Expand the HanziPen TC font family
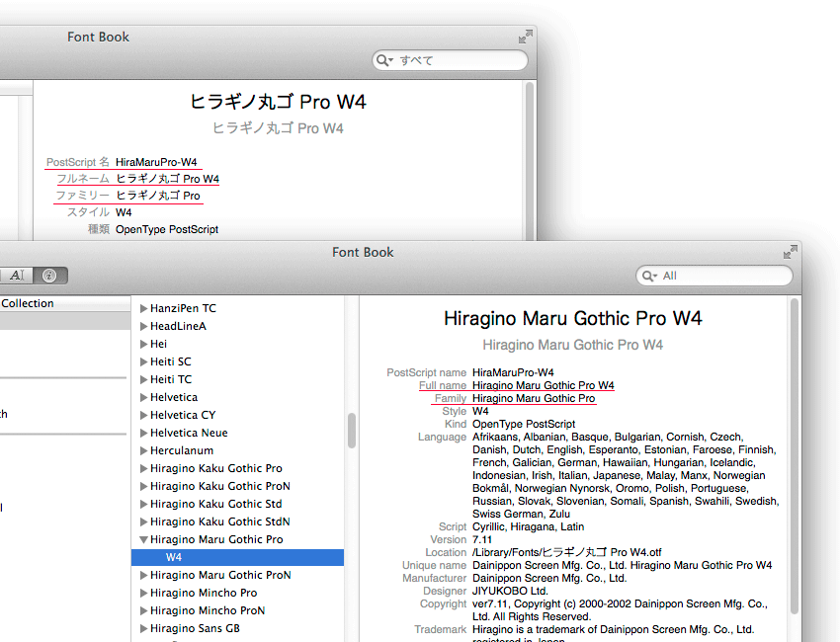 [x=143, y=308]
